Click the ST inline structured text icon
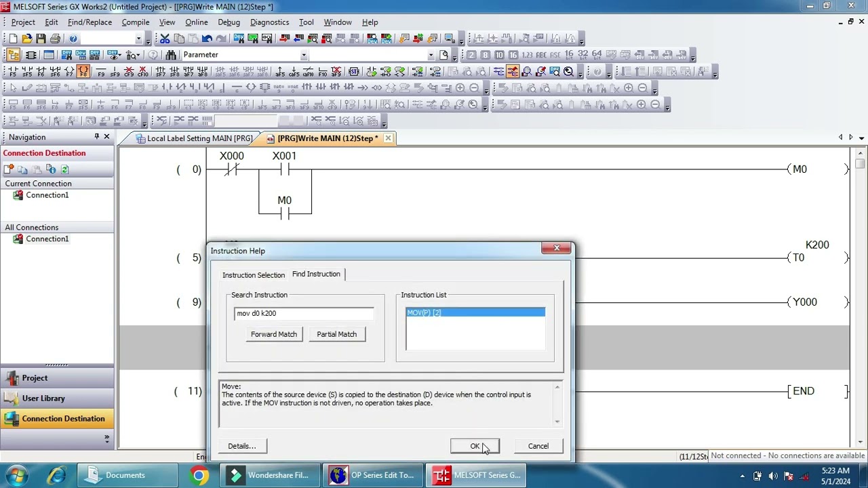Image resolution: width=868 pixels, height=488 pixels. [354, 71]
